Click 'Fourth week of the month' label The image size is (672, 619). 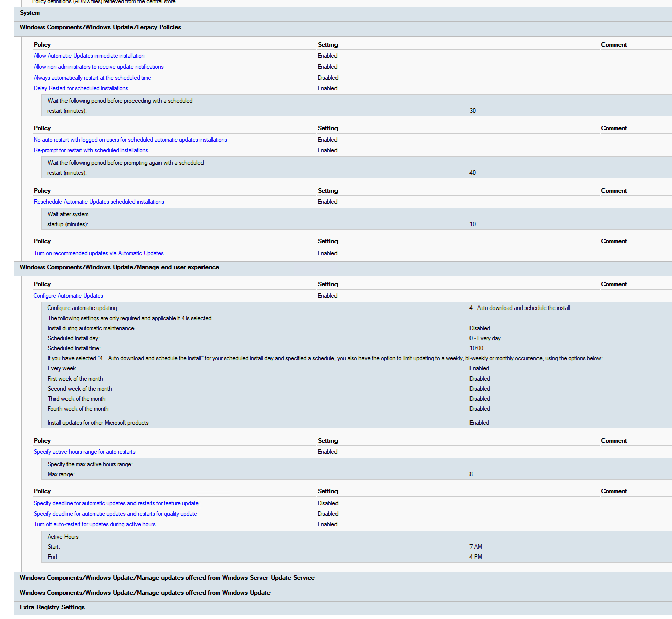(x=78, y=409)
